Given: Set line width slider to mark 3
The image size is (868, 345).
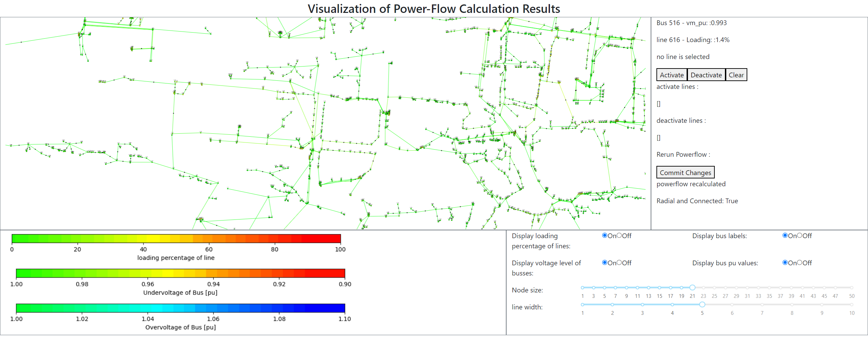Looking at the screenshot, I should point(642,305).
